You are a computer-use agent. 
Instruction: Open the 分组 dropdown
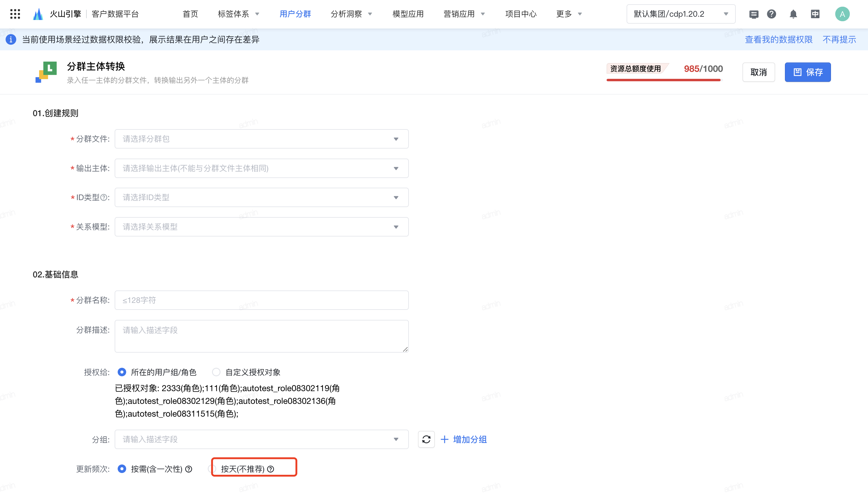click(261, 440)
